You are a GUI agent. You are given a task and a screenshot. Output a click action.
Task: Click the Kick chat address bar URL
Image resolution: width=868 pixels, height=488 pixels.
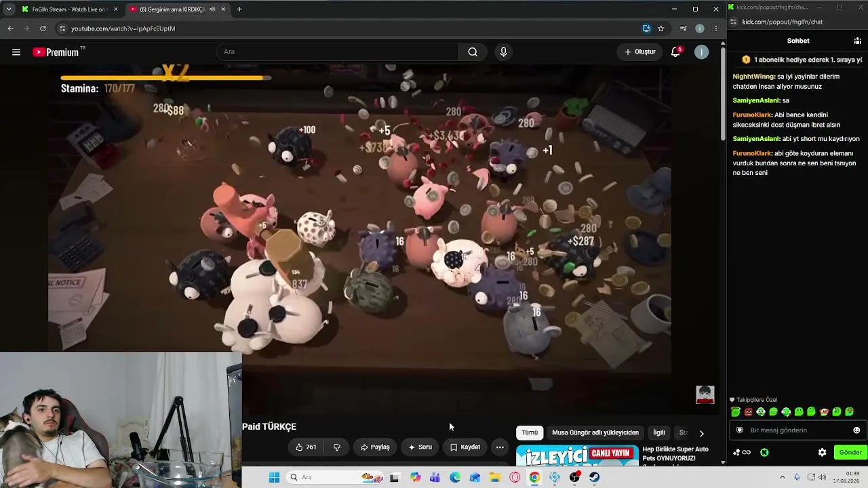pos(783,22)
